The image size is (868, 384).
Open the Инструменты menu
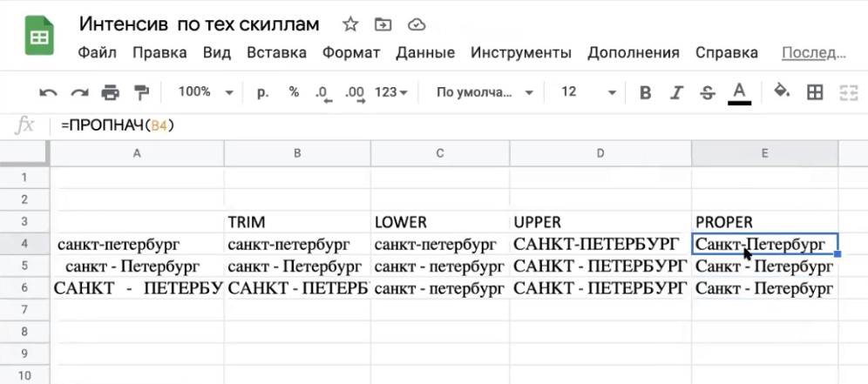[x=521, y=53]
